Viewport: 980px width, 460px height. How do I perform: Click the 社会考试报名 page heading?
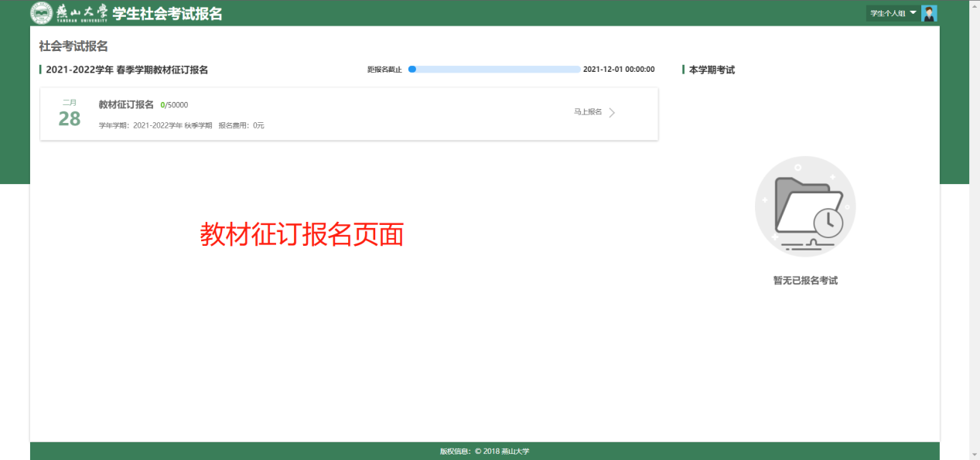point(73,46)
